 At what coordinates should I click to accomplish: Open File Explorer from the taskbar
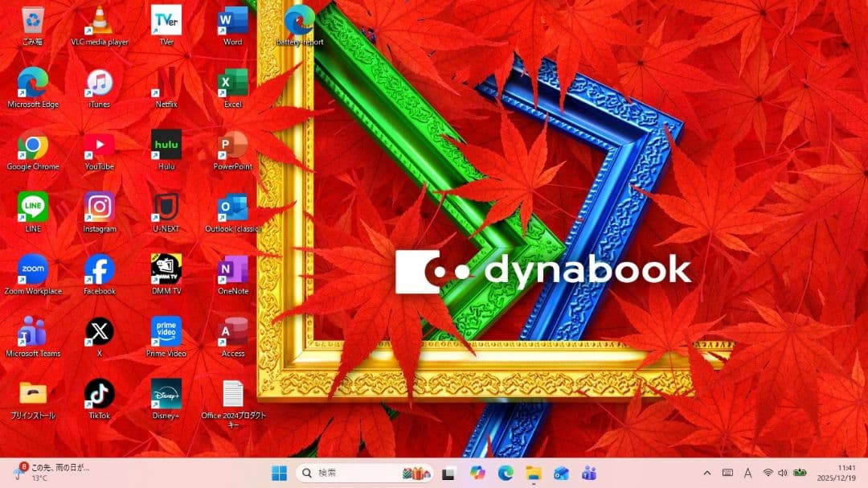[x=534, y=473]
